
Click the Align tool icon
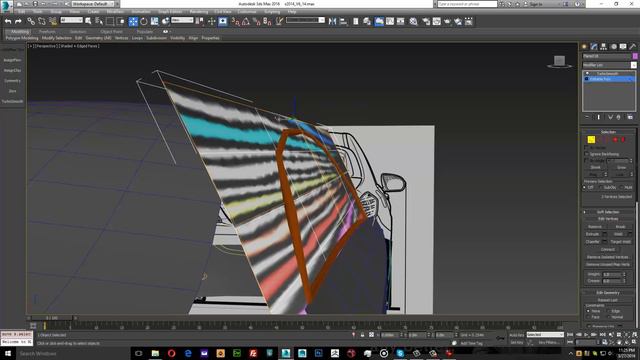(x=343, y=21)
